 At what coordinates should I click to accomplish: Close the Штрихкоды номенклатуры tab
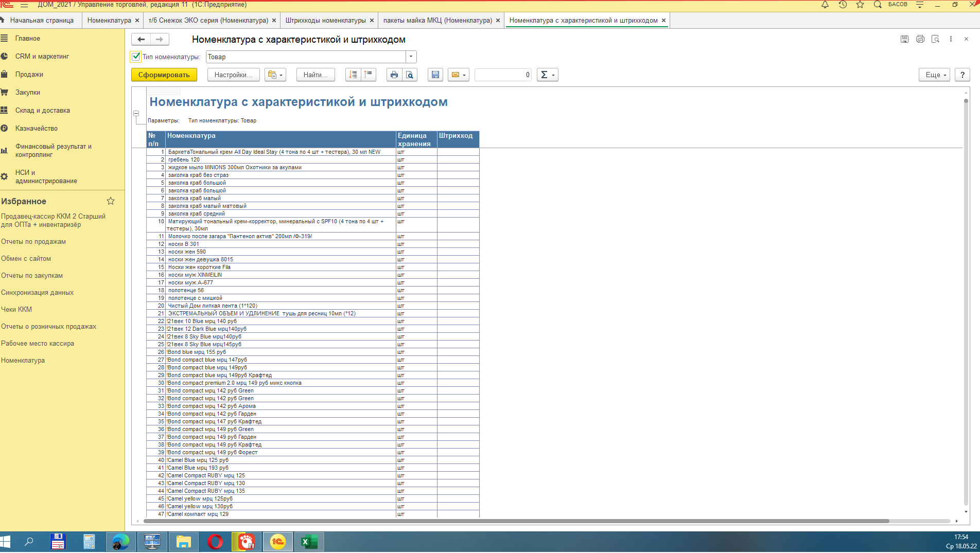[x=372, y=21]
